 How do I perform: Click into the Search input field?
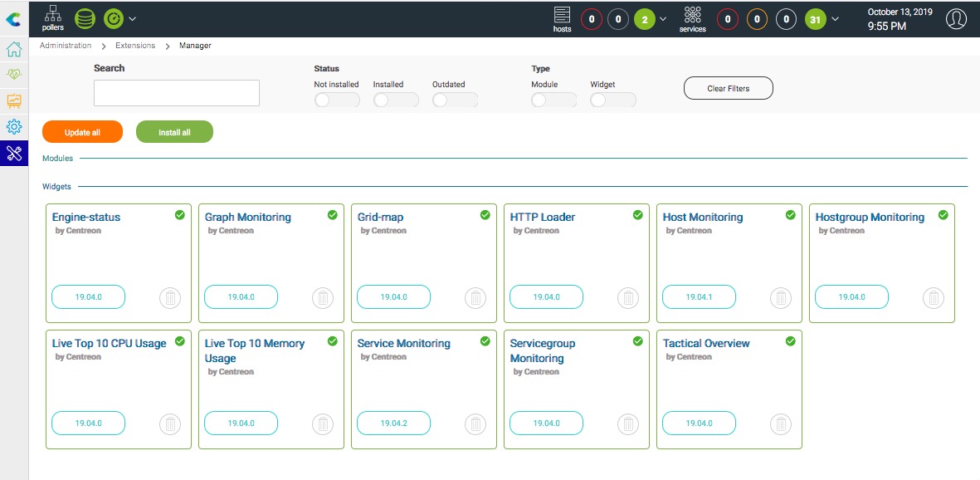[177, 93]
